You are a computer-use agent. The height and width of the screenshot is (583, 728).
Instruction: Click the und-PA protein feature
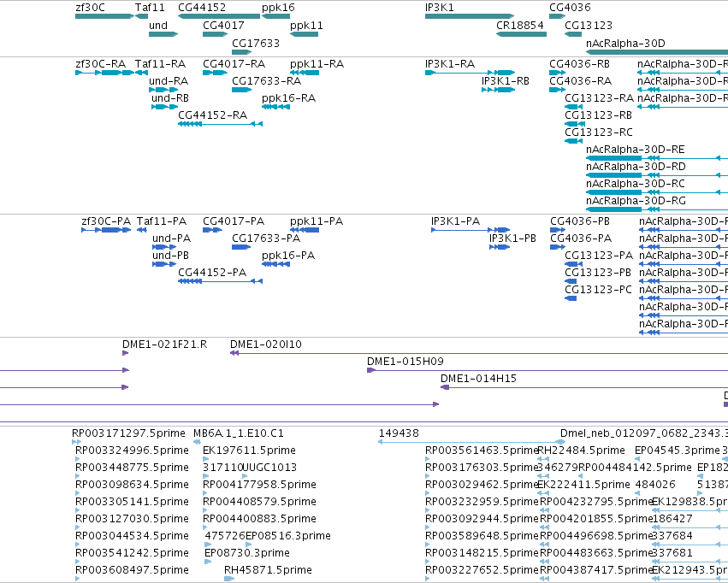[x=164, y=247]
